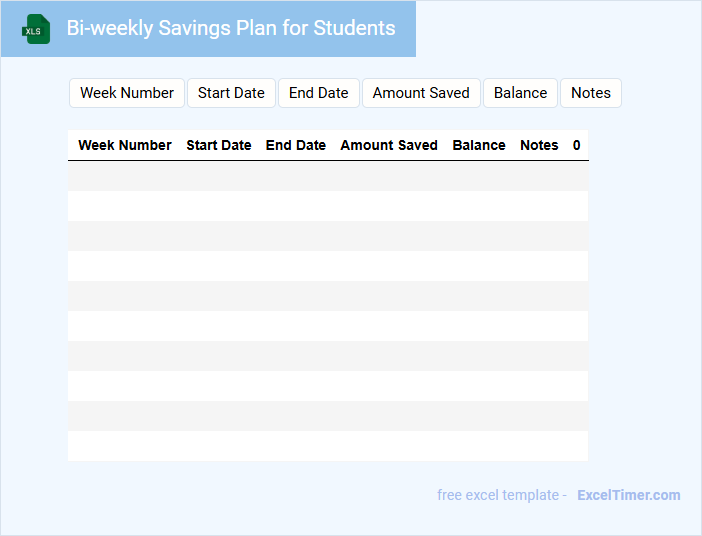Select the Notes tag button
This screenshot has width=702, height=536.
pyautogui.click(x=591, y=93)
